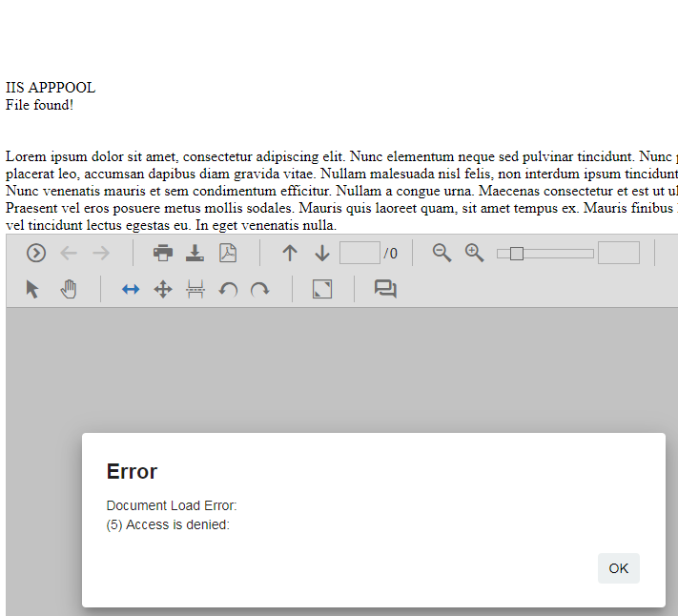The height and width of the screenshot is (616, 678).
Task: Fit the whole page using four-way arrows
Action: pyautogui.click(x=163, y=289)
